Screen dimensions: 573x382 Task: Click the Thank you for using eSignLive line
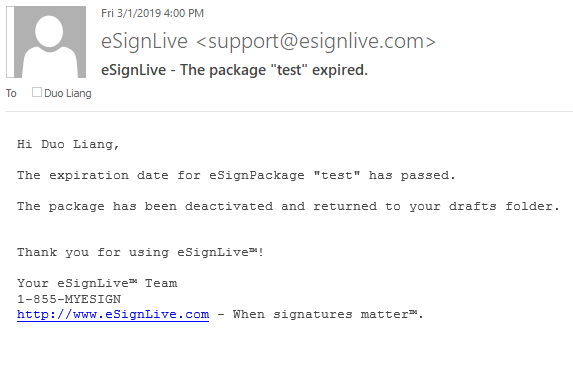point(140,252)
